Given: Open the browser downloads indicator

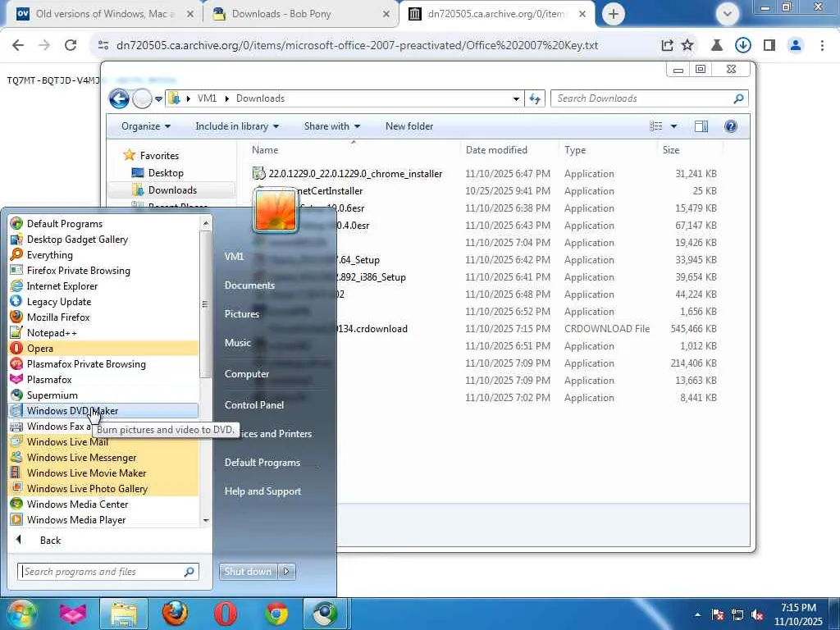Looking at the screenshot, I should click(742, 45).
